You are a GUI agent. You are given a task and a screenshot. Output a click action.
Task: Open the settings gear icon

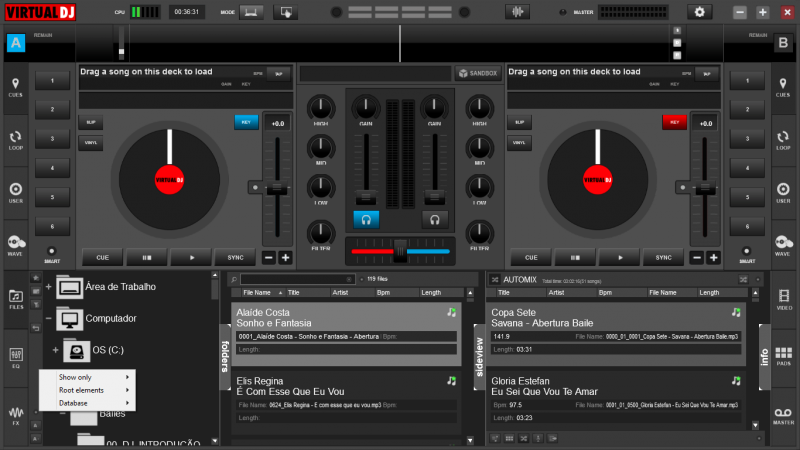[x=699, y=12]
